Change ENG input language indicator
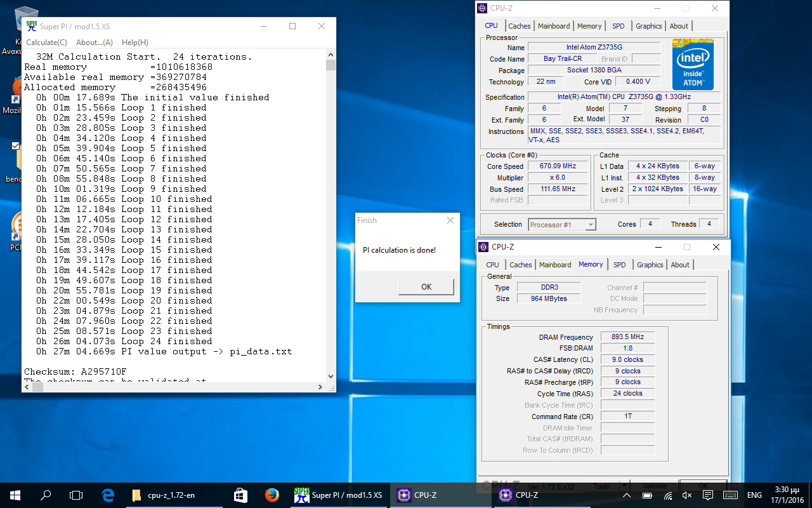 coord(754,495)
